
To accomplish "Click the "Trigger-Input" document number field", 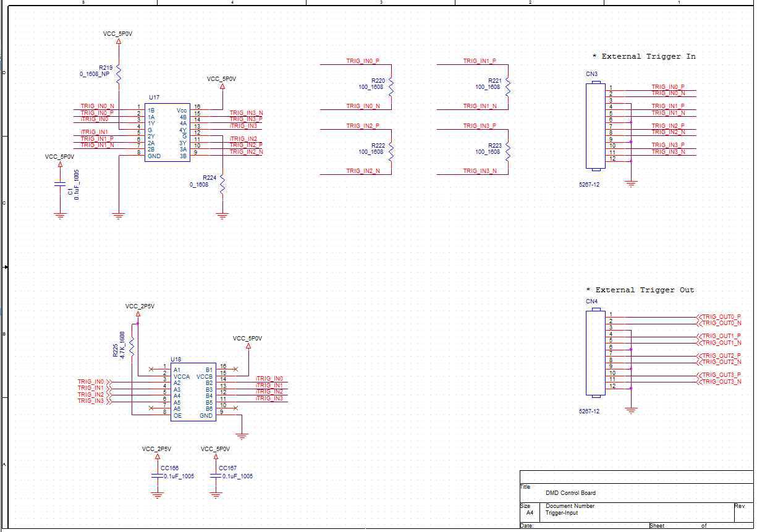I will [562, 513].
